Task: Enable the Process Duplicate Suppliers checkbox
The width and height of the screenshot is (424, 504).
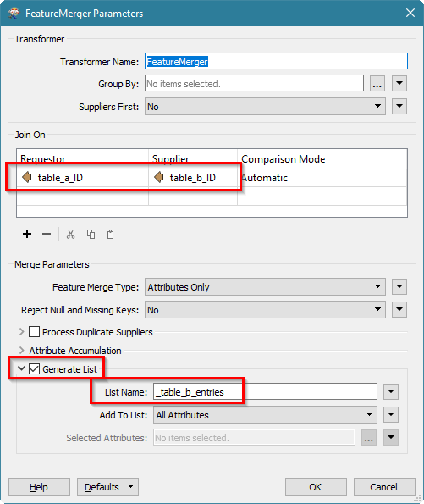Action: tap(35, 332)
